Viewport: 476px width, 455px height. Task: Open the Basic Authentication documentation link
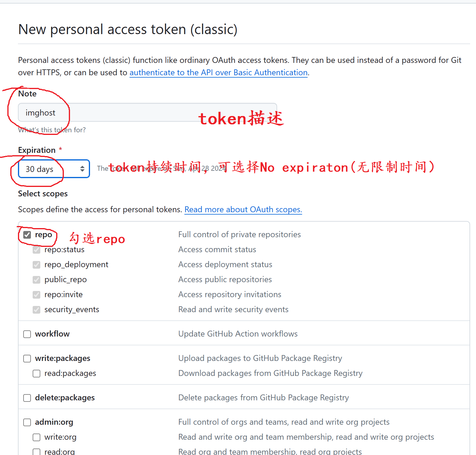218,73
